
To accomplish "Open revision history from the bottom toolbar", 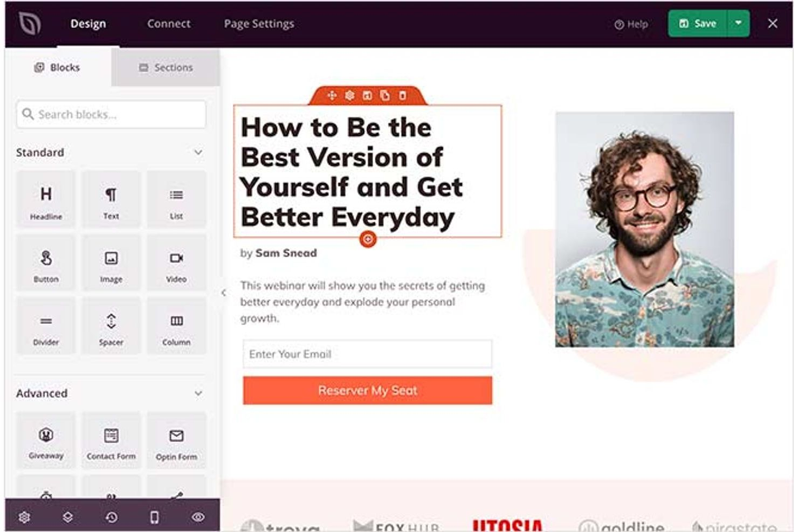I will [110, 516].
